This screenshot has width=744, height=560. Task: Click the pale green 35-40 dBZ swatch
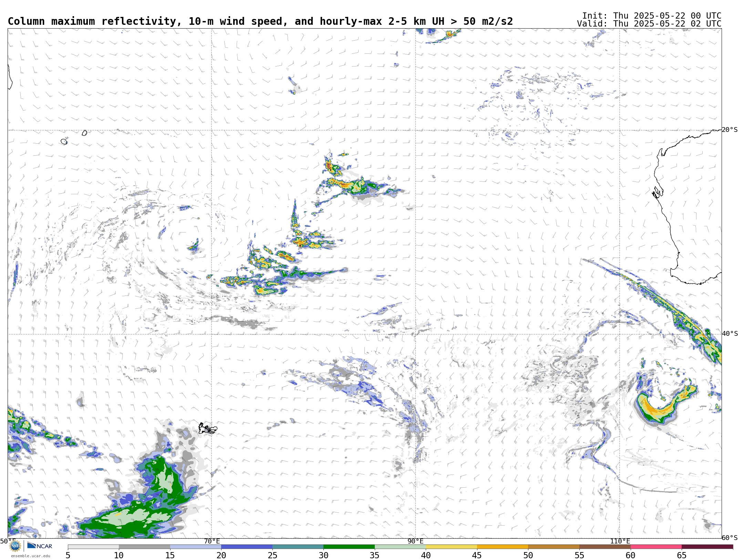(x=400, y=547)
